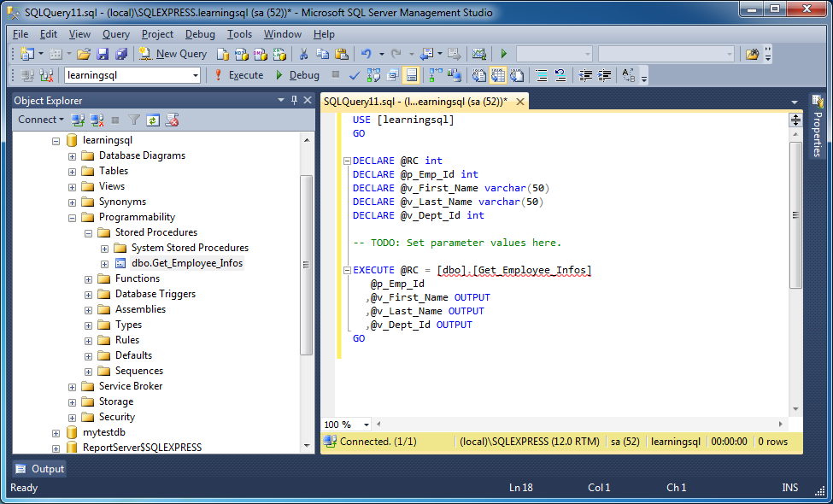Open the Properties side tab
Image resolution: width=833 pixels, height=504 pixels.
tap(817, 126)
